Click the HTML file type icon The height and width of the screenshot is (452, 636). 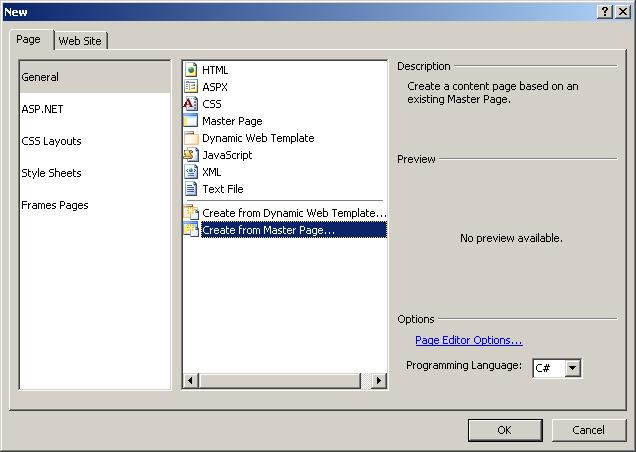tap(191, 70)
